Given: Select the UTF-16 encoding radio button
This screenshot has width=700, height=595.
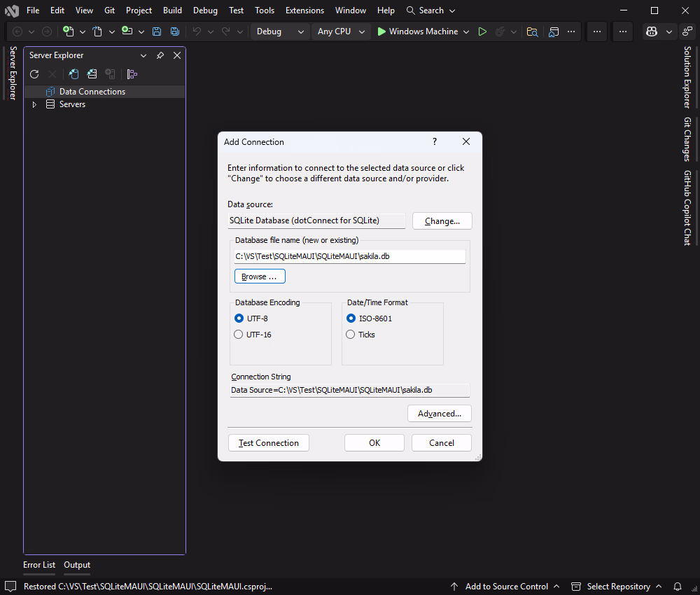Looking at the screenshot, I should [238, 334].
